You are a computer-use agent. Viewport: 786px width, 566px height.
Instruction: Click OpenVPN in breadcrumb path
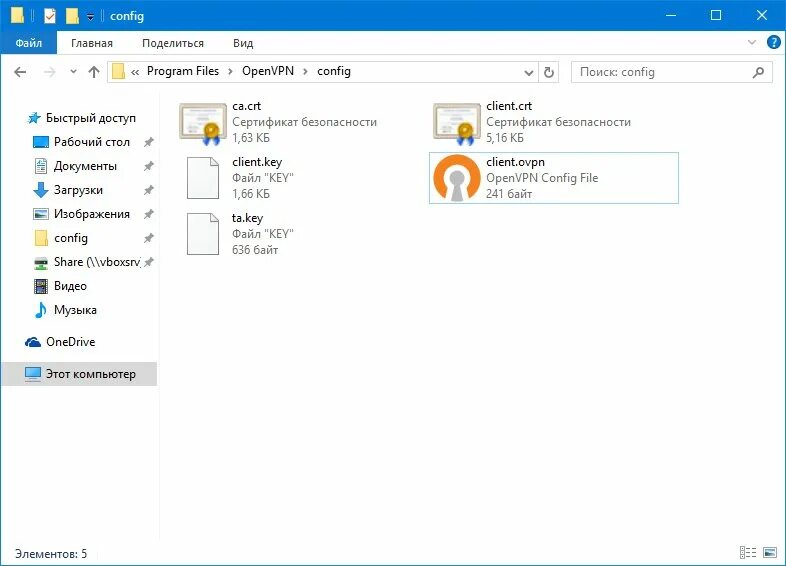point(268,71)
